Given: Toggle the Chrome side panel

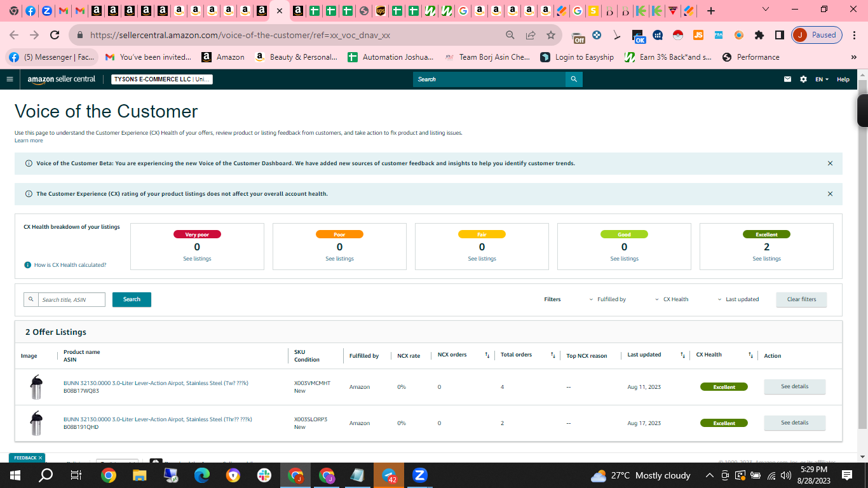Looking at the screenshot, I should (x=780, y=35).
